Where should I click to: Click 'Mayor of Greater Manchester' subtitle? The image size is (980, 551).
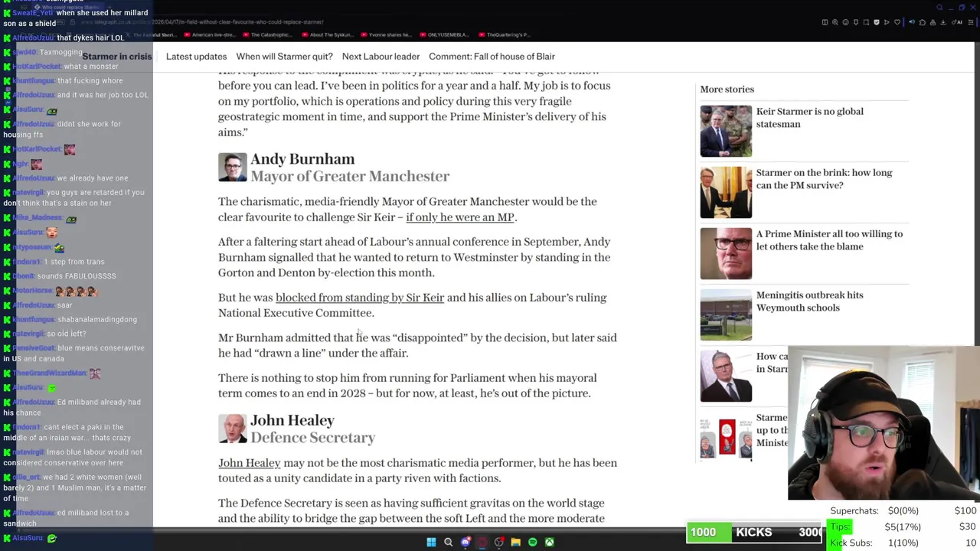coord(350,177)
